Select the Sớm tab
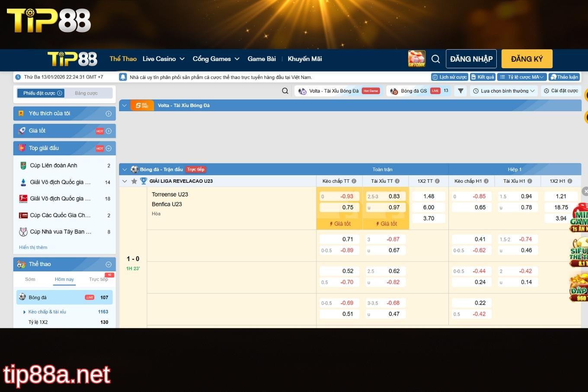The image size is (588, 392). [30, 279]
